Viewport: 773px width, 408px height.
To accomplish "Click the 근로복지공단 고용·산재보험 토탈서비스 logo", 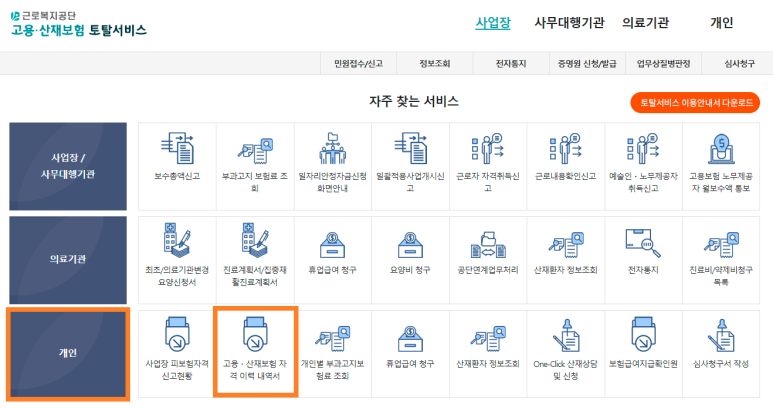I will point(79,24).
